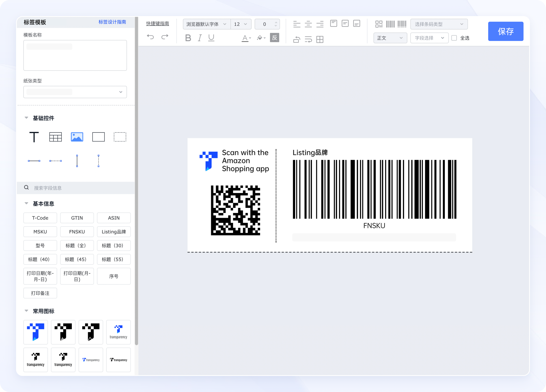The height and width of the screenshot is (392, 546).
Task: Click the Redo arrow icon
Action: point(165,37)
